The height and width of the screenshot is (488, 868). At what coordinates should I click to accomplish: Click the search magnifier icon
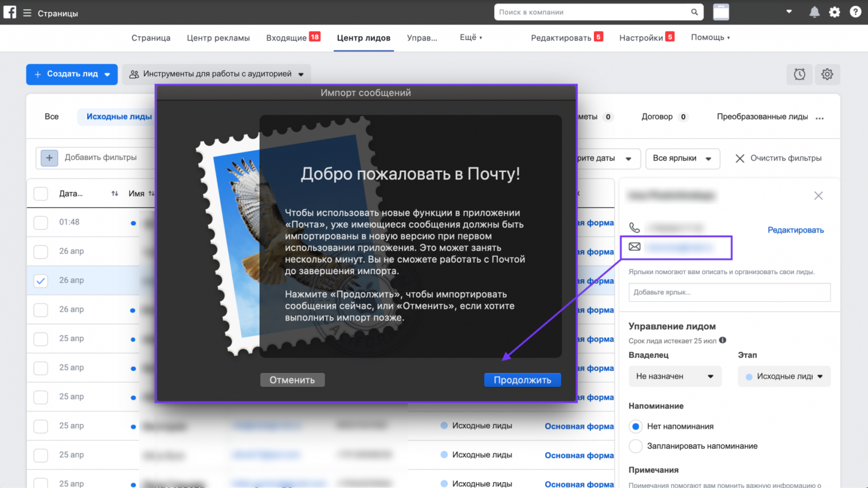tap(694, 12)
